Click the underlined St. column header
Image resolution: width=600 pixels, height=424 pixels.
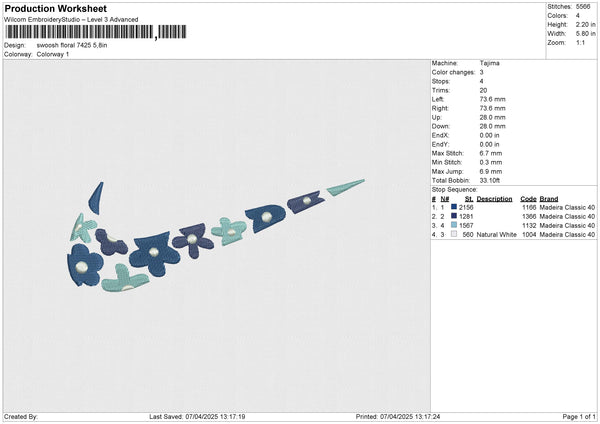469,199
